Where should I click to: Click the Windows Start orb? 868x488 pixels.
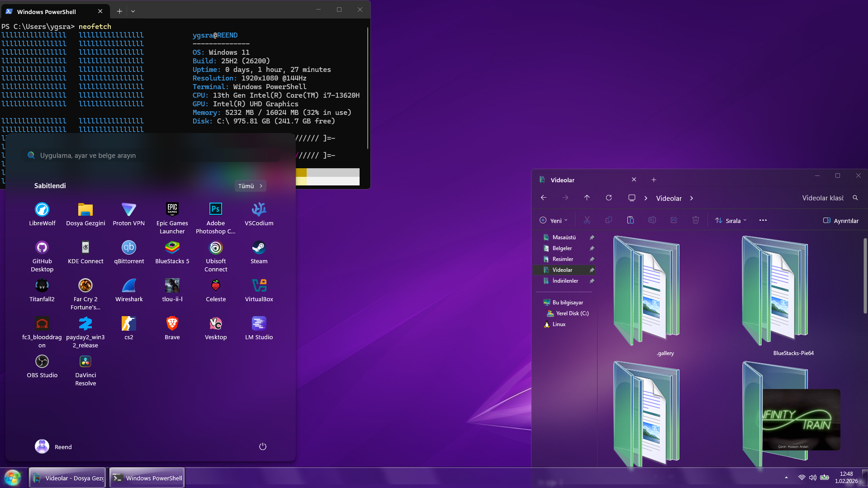[12, 478]
